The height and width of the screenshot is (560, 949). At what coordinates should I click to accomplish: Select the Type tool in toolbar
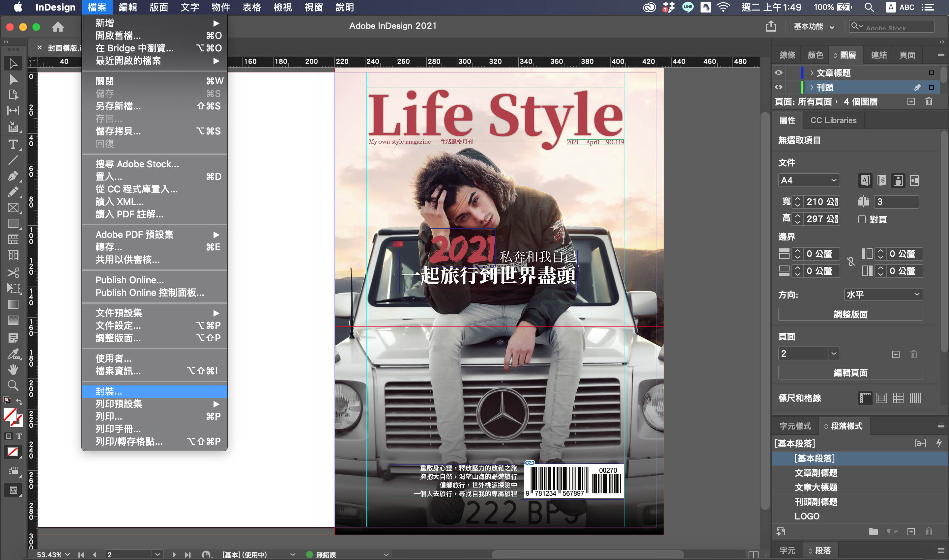click(13, 144)
